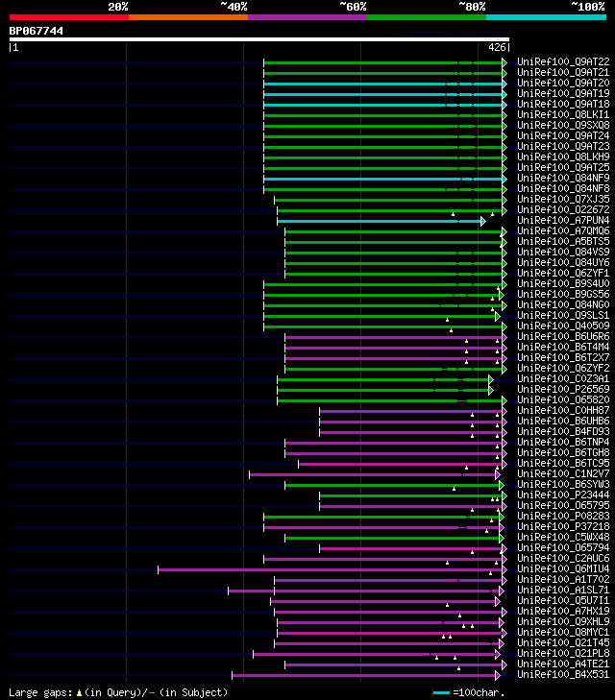The height and width of the screenshot is (700, 615).
Task: Click the UniRef100_Q21PL8 label
Action: point(563,654)
